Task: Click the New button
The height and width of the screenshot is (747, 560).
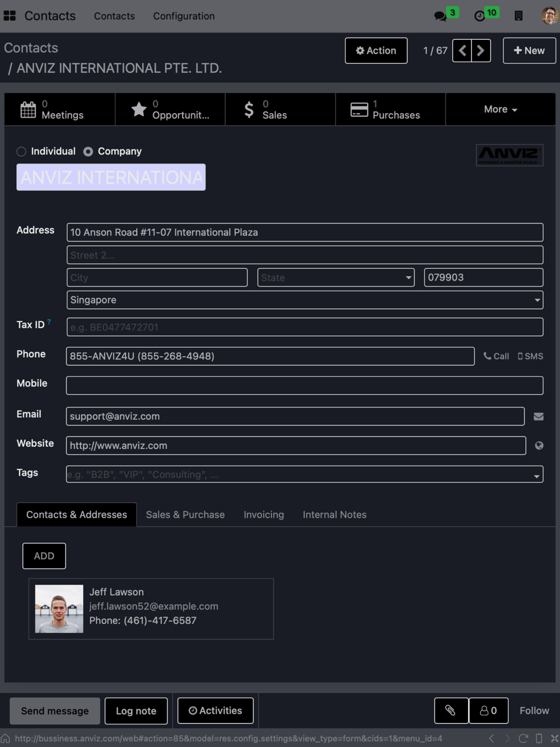Action: pos(529,50)
